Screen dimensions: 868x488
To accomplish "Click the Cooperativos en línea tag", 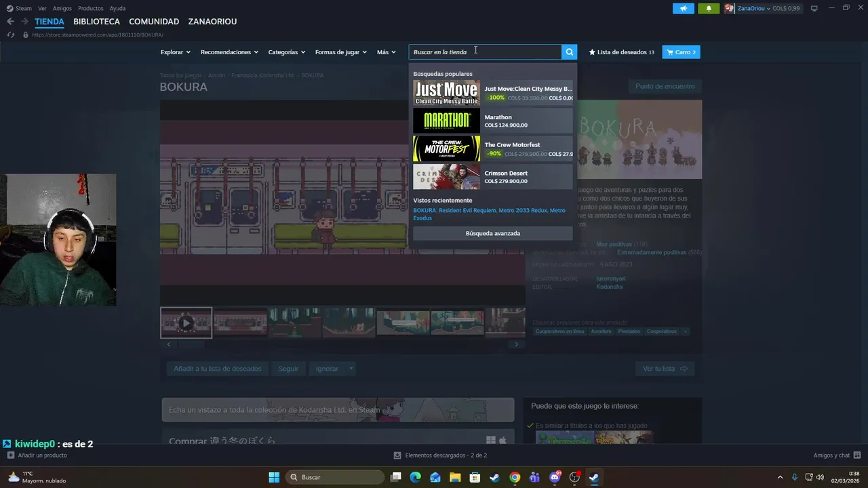I will coord(559,331).
